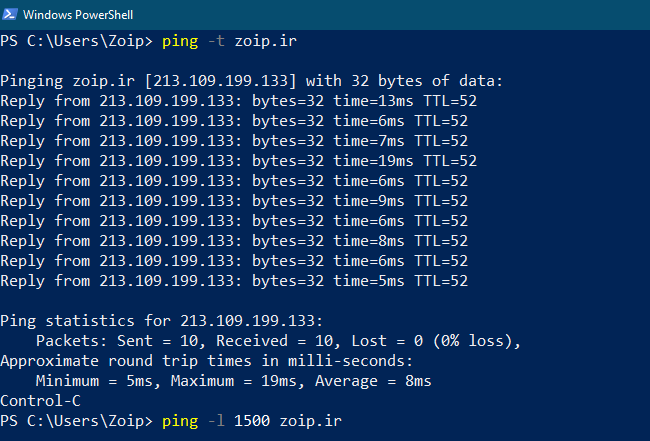Click the reply line showing time=5ms

click(x=234, y=281)
